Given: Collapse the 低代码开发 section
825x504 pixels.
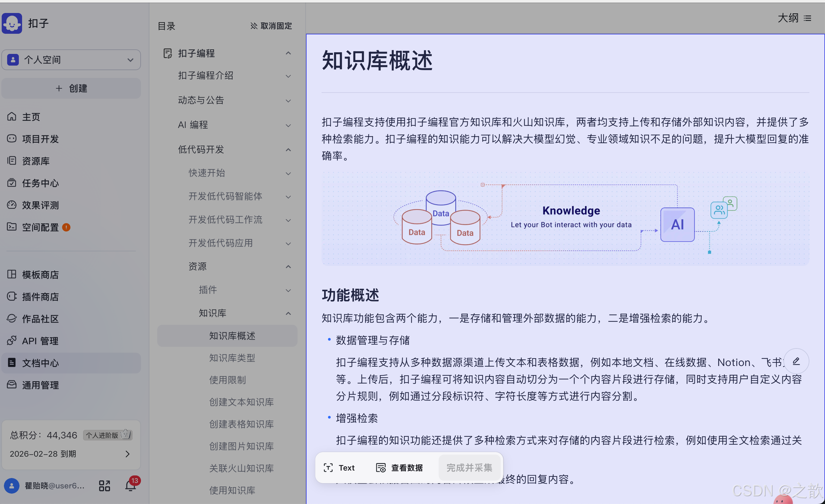Looking at the screenshot, I should click(x=288, y=150).
